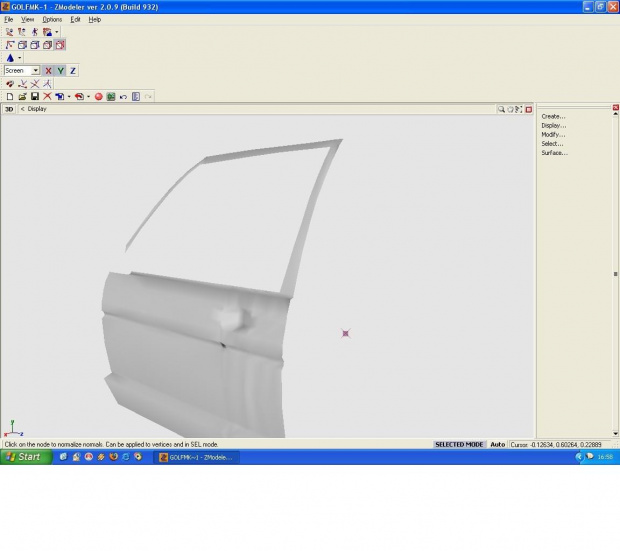Click the viewport zoom magnifier icon
The width and height of the screenshot is (620, 551).
[x=502, y=109]
